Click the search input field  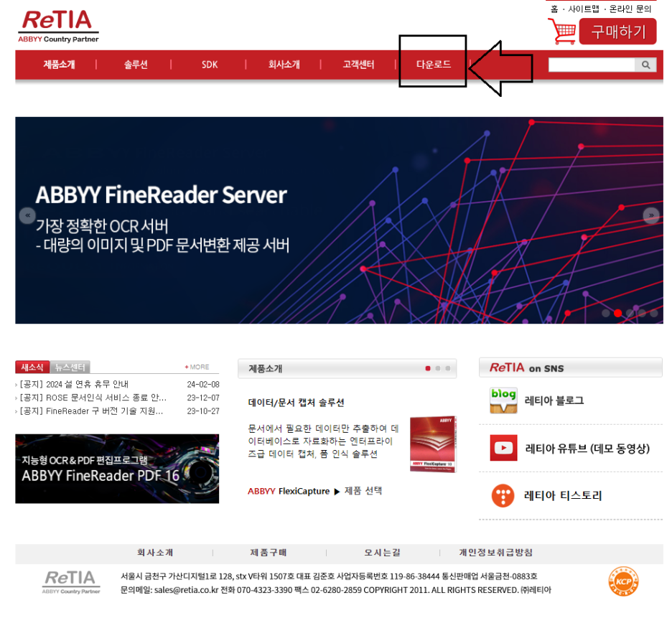592,65
